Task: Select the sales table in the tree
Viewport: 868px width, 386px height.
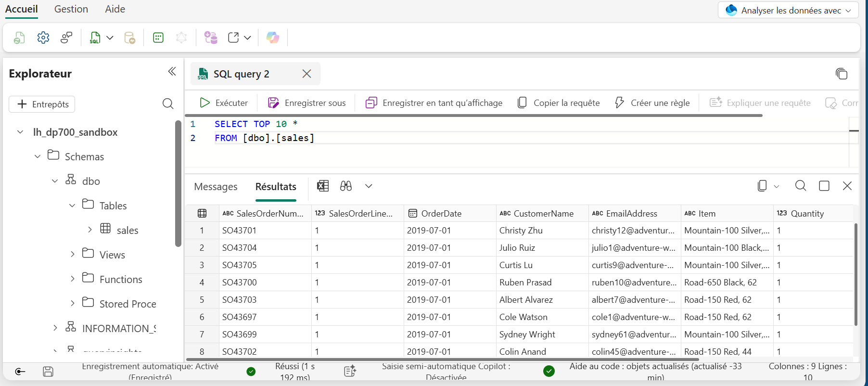Action: click(128, 230)
